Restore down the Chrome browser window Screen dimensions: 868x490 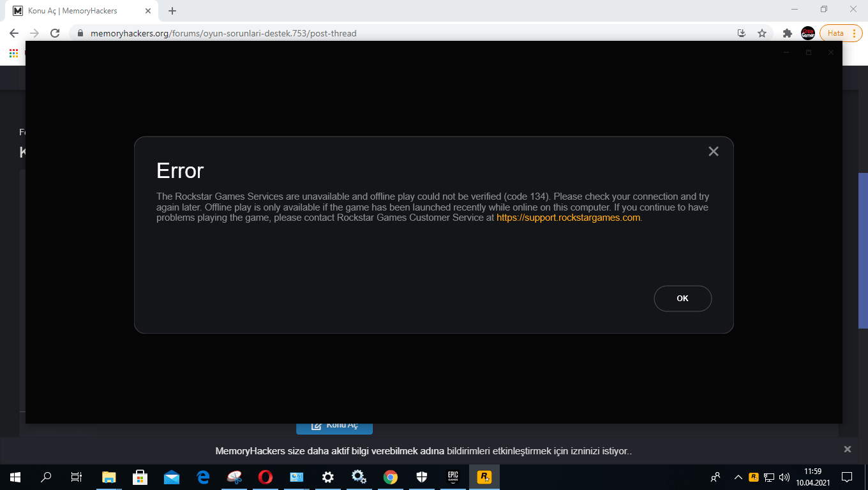click(824, 9)
